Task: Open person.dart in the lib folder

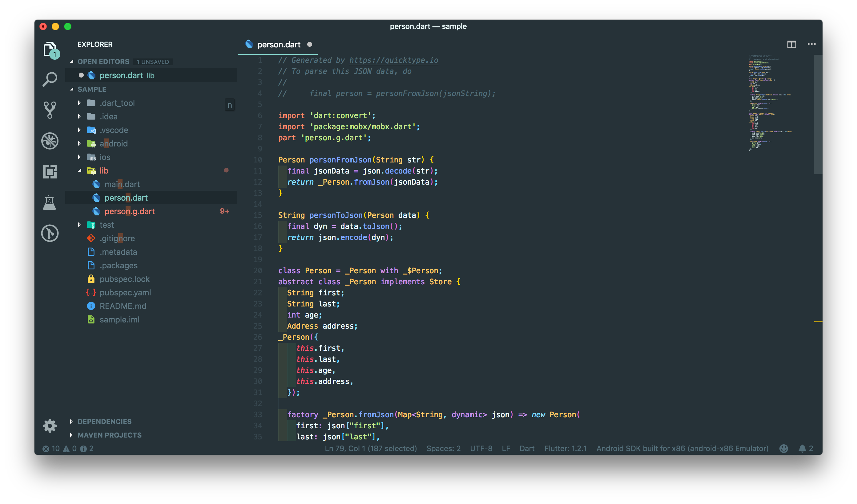Action: point(151,198)
